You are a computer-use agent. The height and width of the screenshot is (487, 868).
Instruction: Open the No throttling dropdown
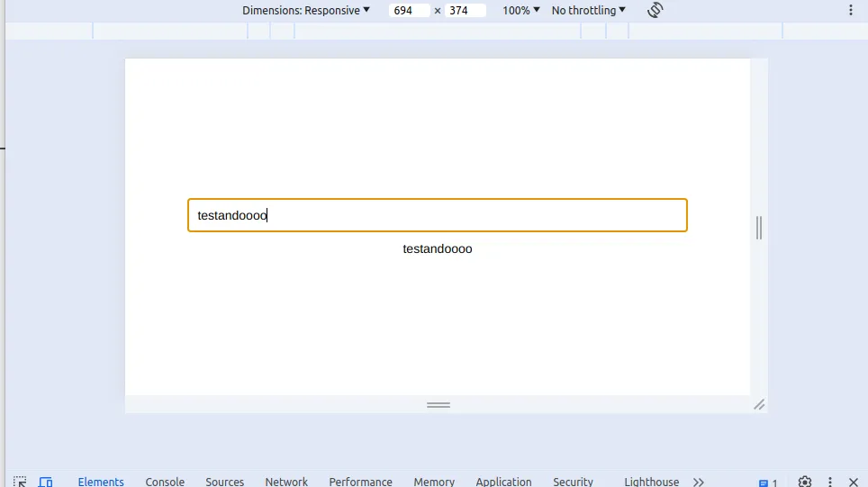coord(589,10)
